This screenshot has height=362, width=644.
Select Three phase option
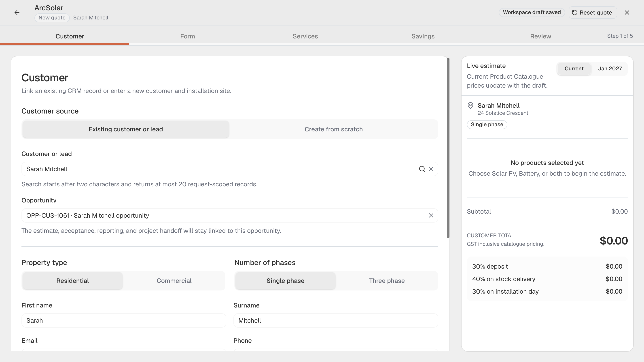[387, 281]
